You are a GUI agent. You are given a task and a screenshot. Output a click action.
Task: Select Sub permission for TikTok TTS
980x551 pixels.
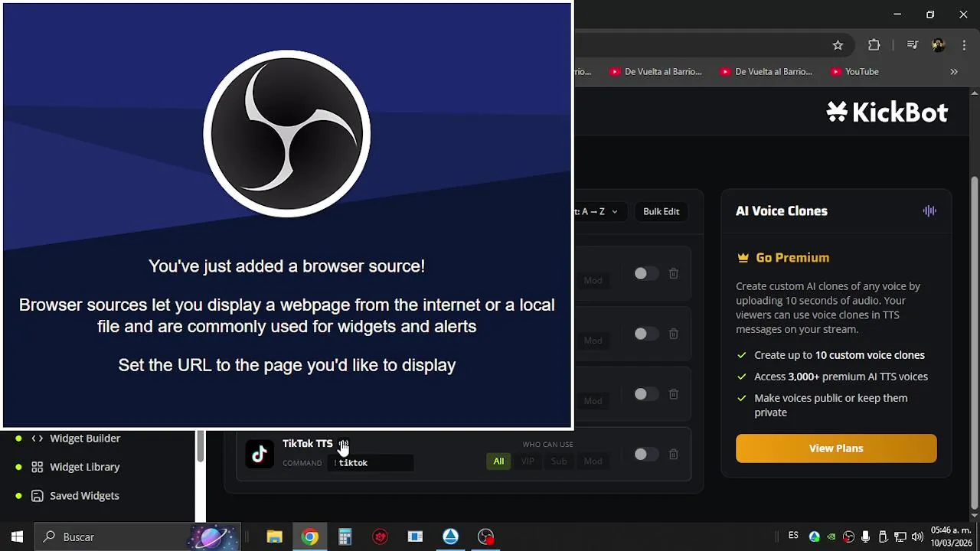click(559, 461)
